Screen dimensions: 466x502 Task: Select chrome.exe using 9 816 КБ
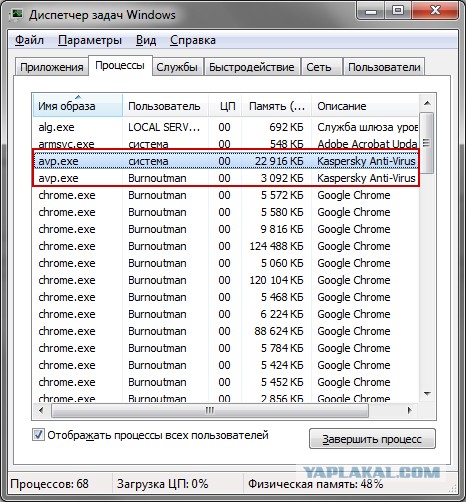(226, 229)
